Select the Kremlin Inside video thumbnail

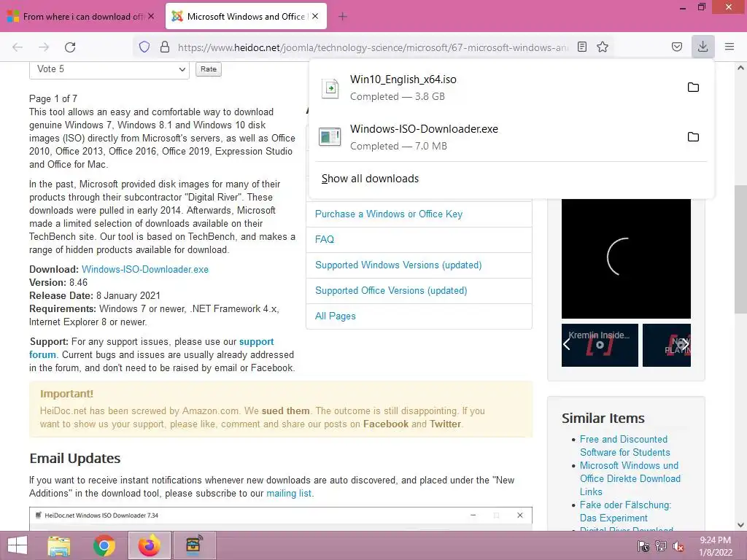(600, 345)
